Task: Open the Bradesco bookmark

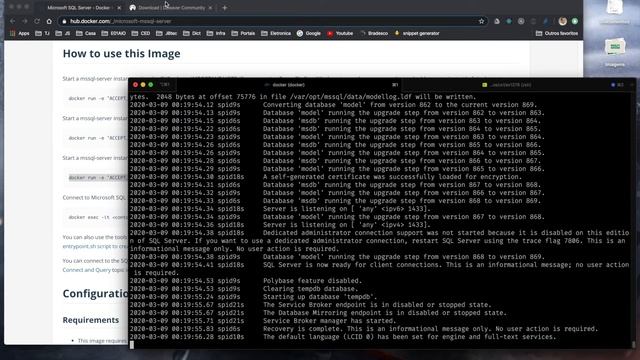Action: tap(374, 33)
